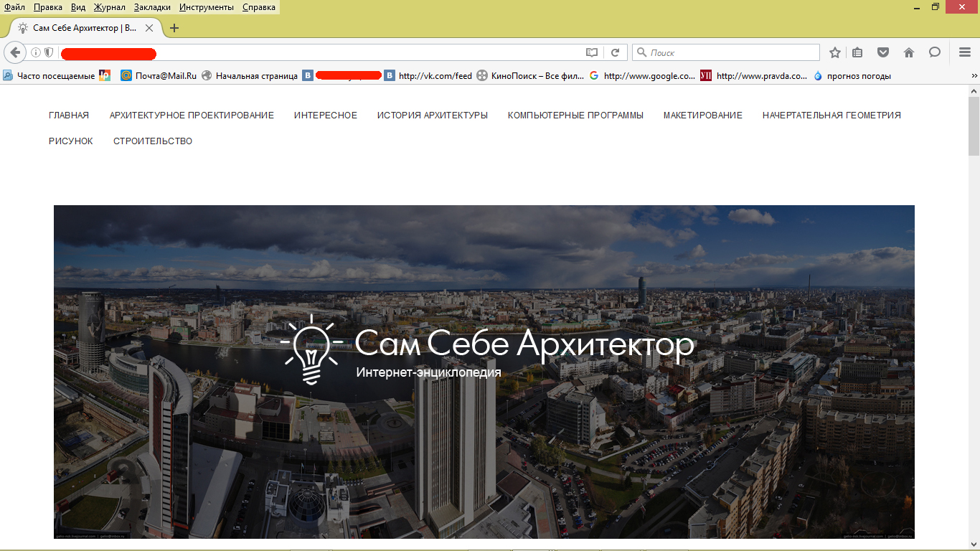Close the Сам Себе Архитектор tab
The image size is (980, 551).
click(149, 28)
